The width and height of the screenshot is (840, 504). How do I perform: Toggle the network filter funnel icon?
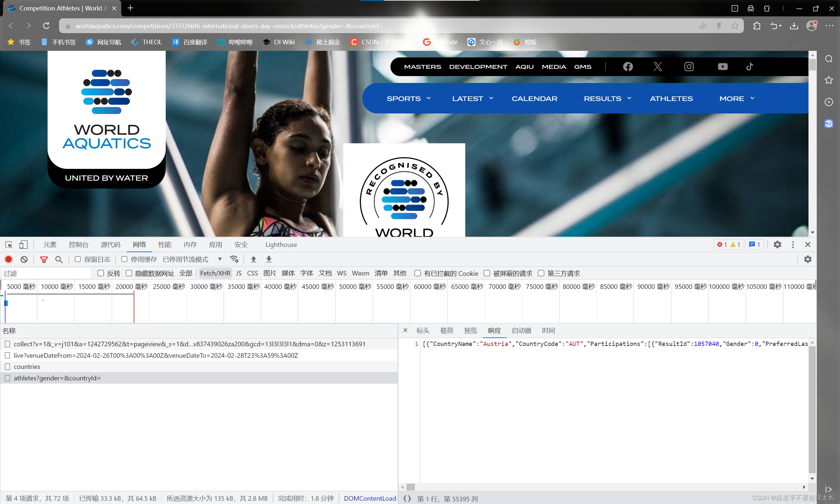(x=44, y=259)
